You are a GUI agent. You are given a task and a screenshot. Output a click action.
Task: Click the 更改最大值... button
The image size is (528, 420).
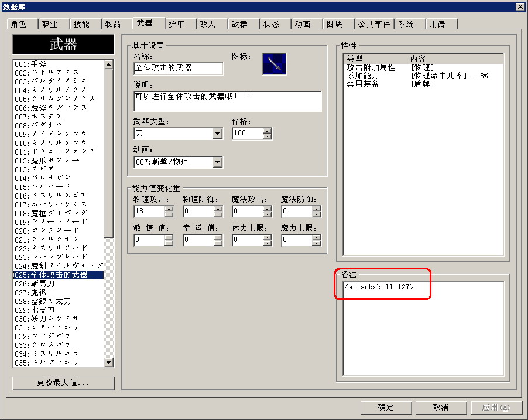click(x=63, y=383)
